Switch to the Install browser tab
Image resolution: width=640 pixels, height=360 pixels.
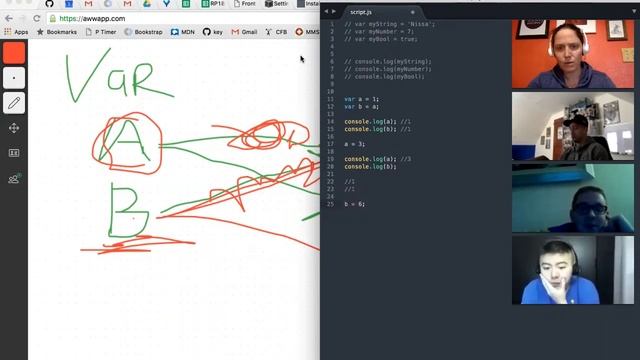(x=308, y=4)
